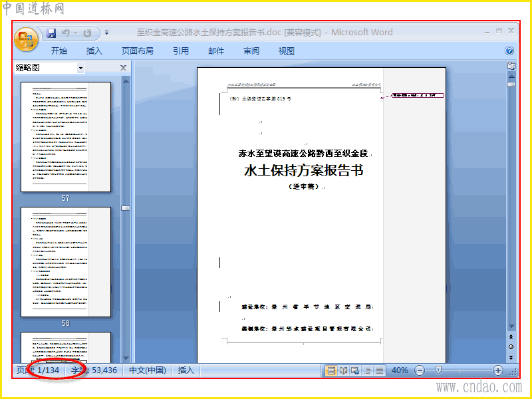Click the Previous Page double-arrow button

[x=511, y=336]
